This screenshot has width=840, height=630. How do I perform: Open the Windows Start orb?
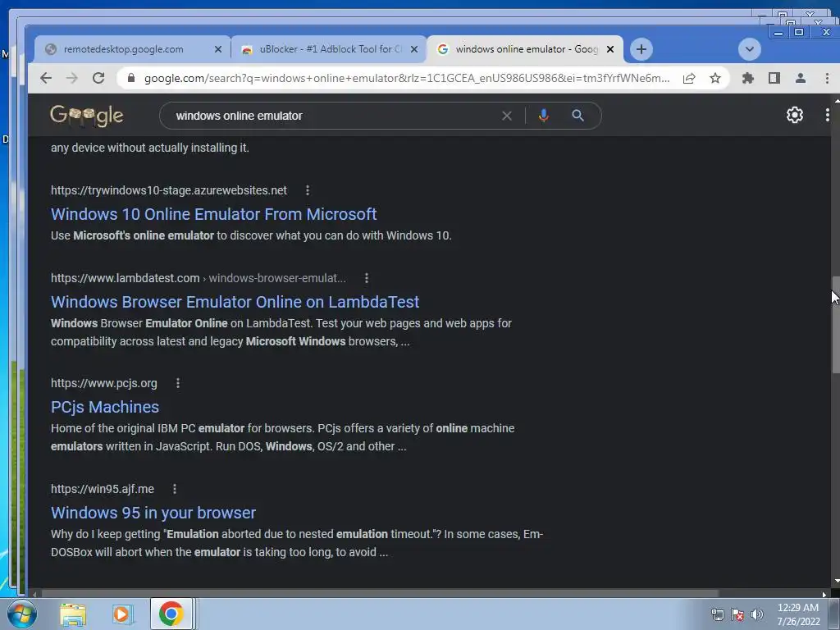pos(22,614)
